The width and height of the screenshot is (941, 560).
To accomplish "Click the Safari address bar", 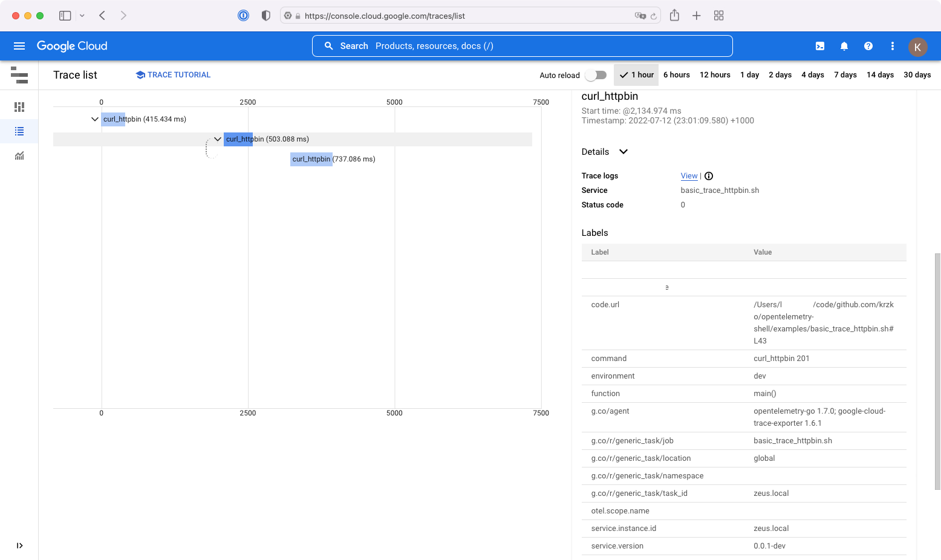I will (470, 16).
